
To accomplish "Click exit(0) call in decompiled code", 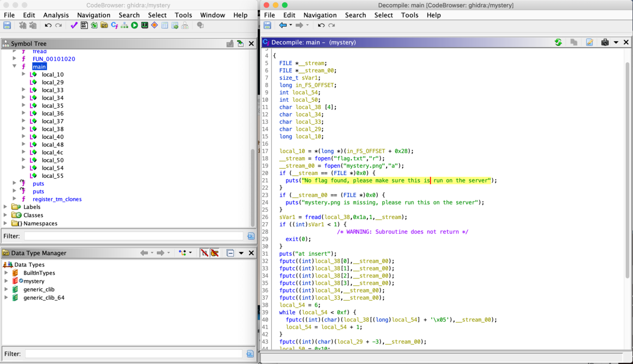I will (x=298, y=239).
